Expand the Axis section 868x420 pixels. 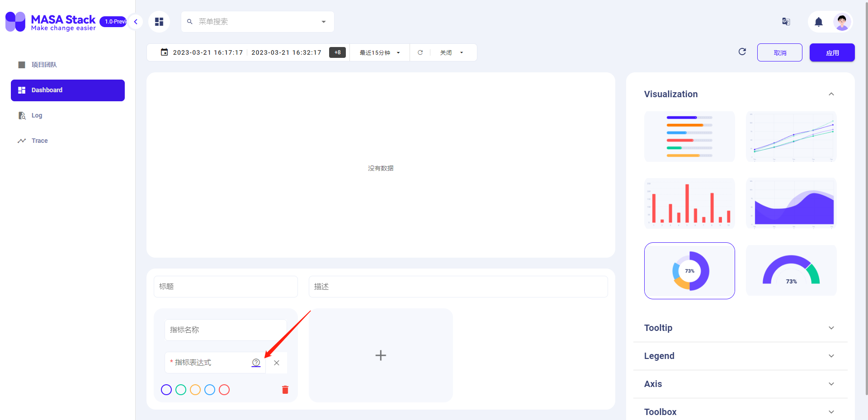740,384
